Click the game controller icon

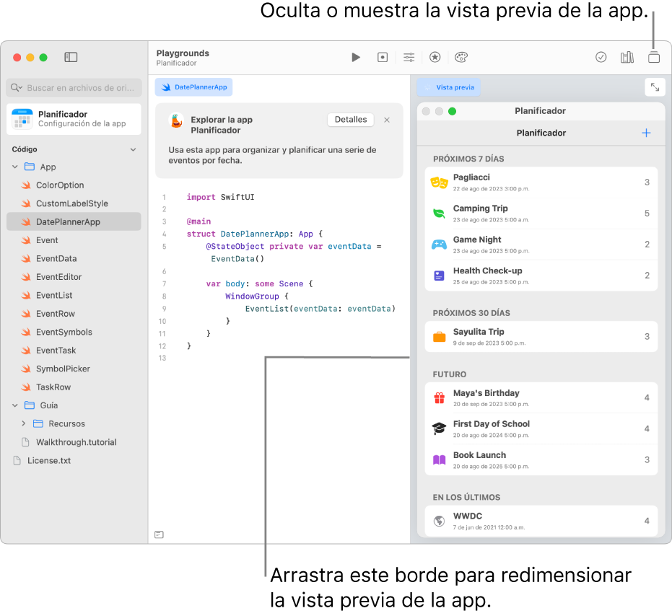(x=440, y=245)
